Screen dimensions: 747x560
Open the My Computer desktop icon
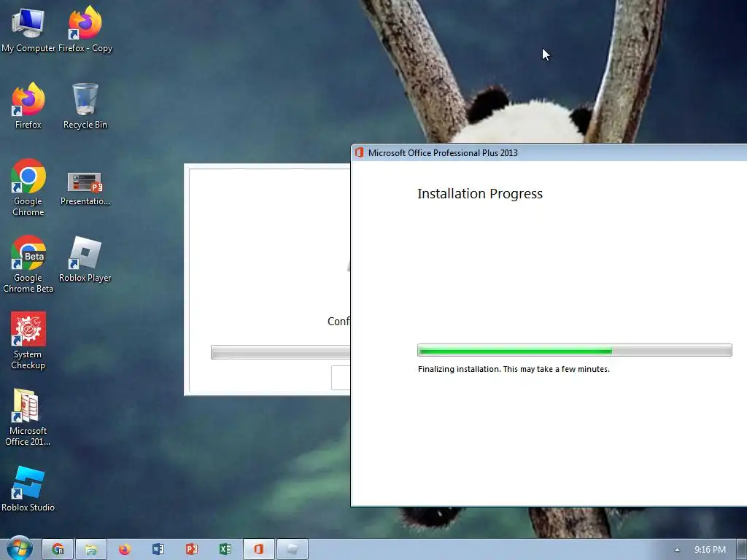28,29
